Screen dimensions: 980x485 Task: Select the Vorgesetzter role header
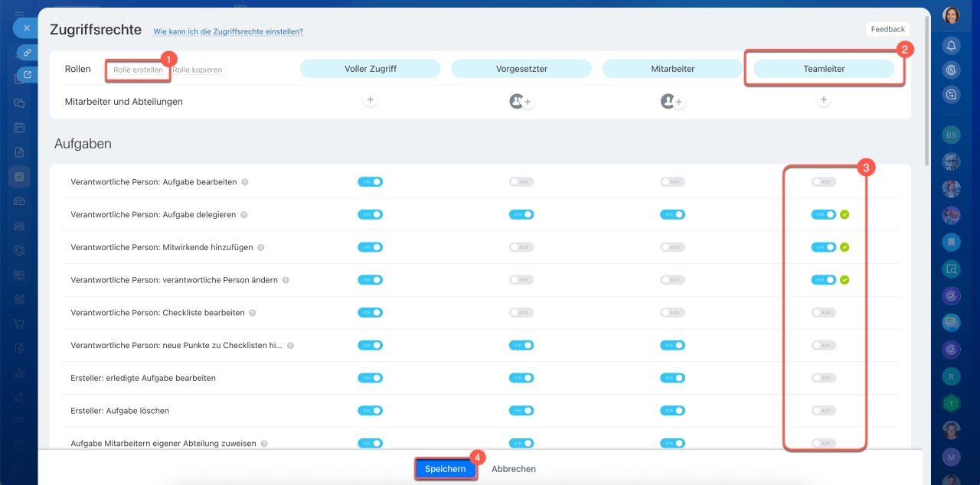pos(521,69)
